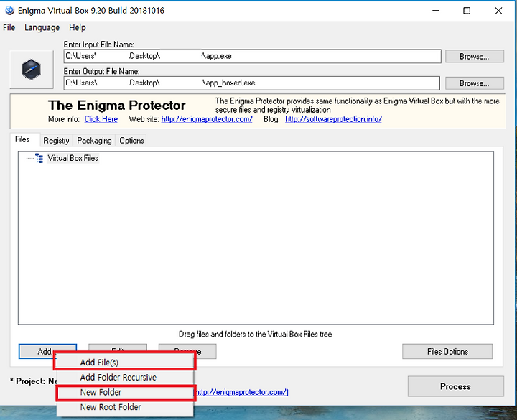Screen dimensions: 517x420
Task: Switch to the Options tab
Action: 131,141
